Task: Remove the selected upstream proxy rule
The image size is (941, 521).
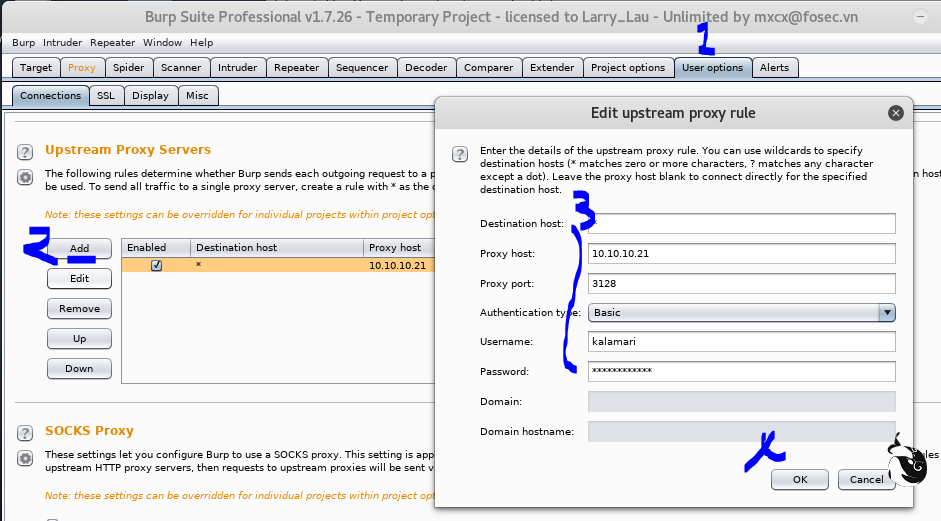Action: pyautogui.click(x=79, y=309)
